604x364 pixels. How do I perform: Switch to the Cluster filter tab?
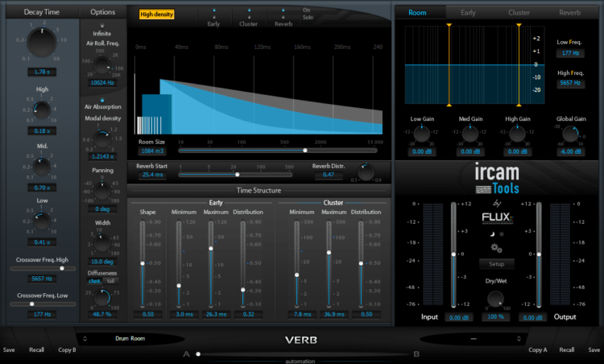(x=519, y=13)
